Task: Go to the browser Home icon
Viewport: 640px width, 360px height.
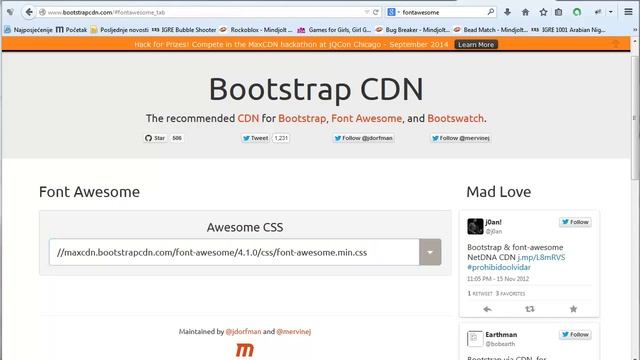Action: tap(525, 12)
